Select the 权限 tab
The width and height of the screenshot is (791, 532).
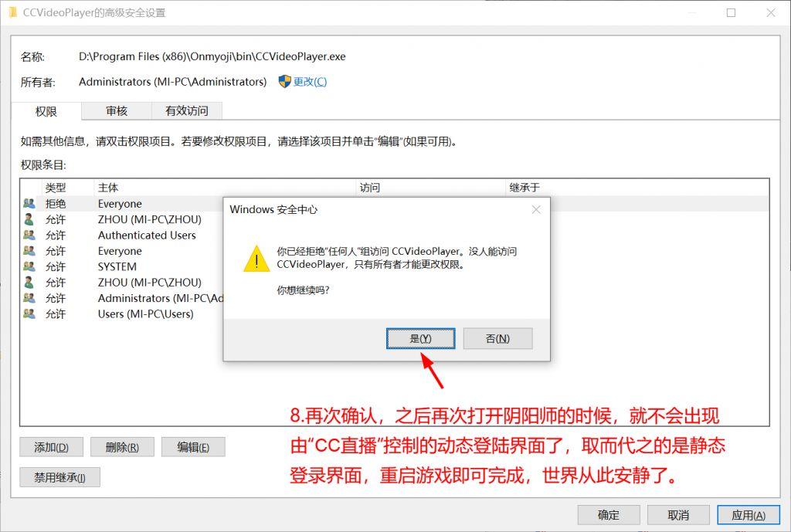[46, 111]
